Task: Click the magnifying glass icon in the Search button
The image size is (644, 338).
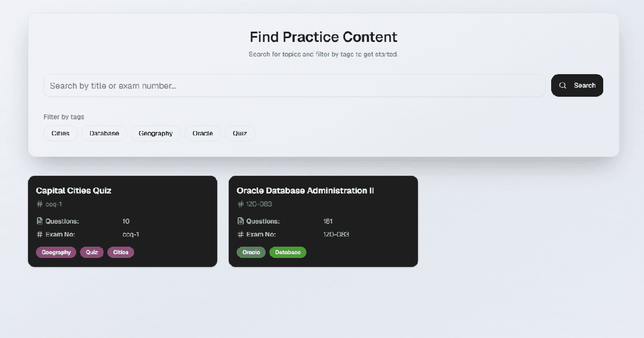Action: 562,85
